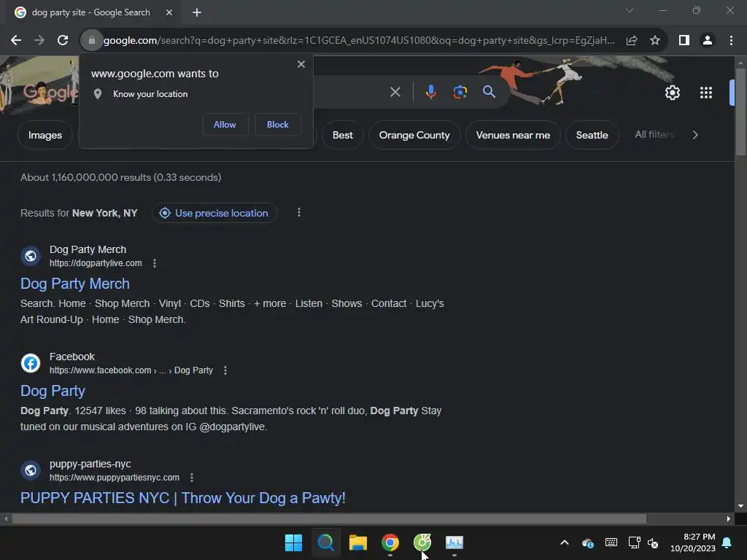Click the scroll right arrow

[x=729, y=519]
